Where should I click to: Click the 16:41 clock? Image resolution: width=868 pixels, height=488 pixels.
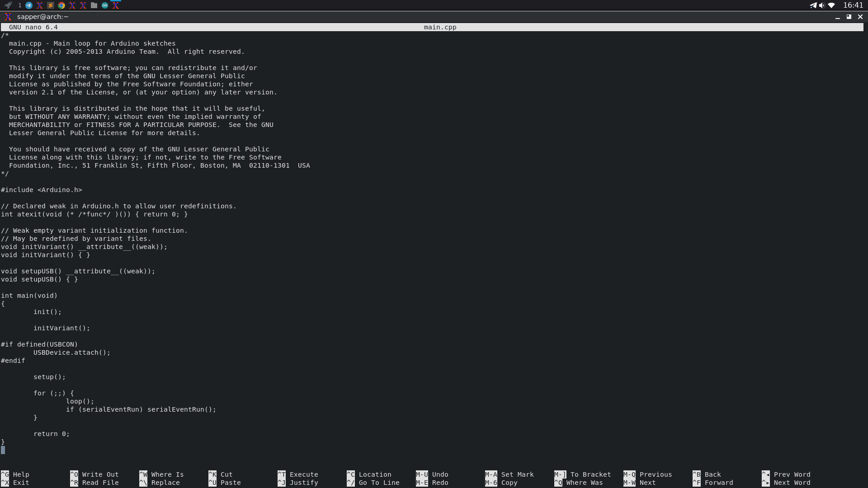853,5
